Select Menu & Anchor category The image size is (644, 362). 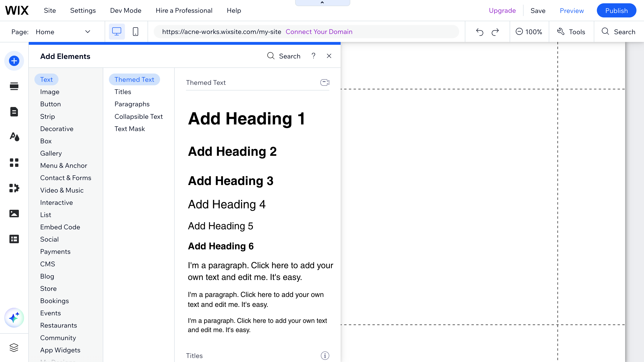click(63, 165)
